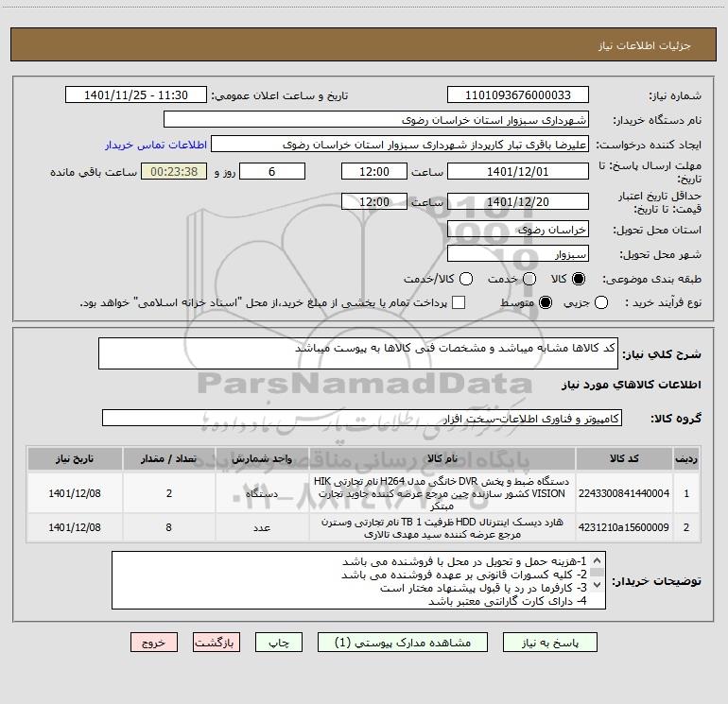Click the عدد unit cell in row 2

pos(262,527)
